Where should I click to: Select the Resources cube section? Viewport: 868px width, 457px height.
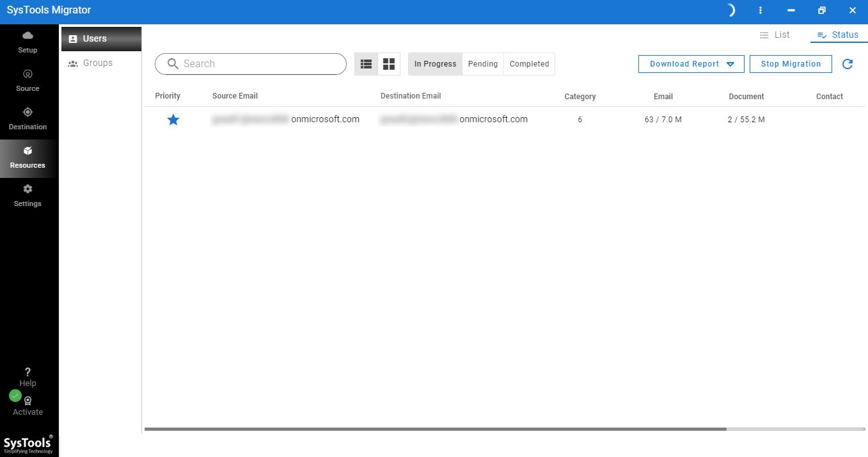28,158
